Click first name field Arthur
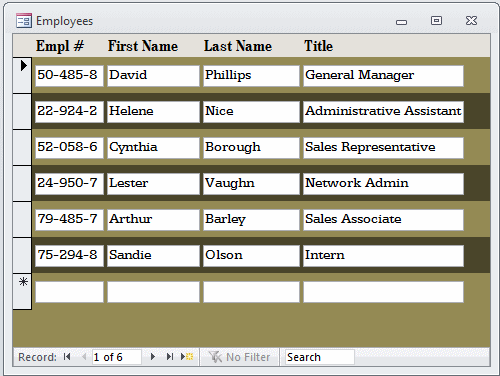 tap(153, 220)
